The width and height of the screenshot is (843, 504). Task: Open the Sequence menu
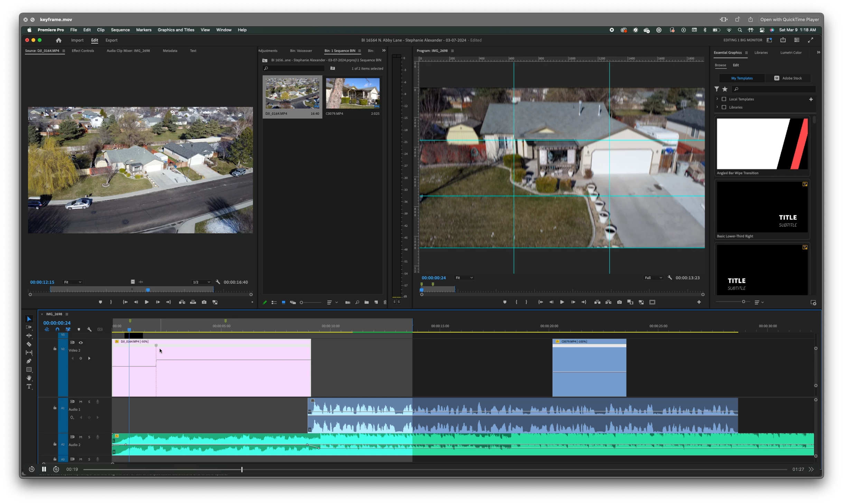pos(120,30)
